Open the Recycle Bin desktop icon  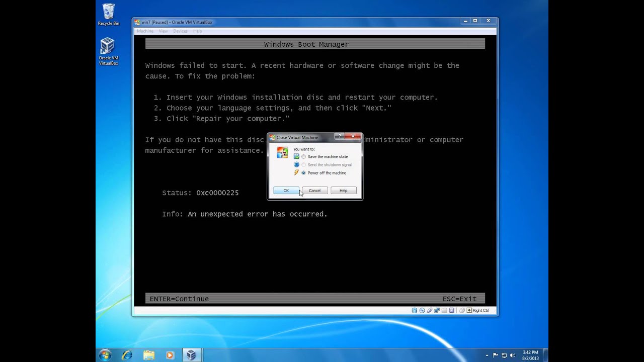click(x=108, y=15)
